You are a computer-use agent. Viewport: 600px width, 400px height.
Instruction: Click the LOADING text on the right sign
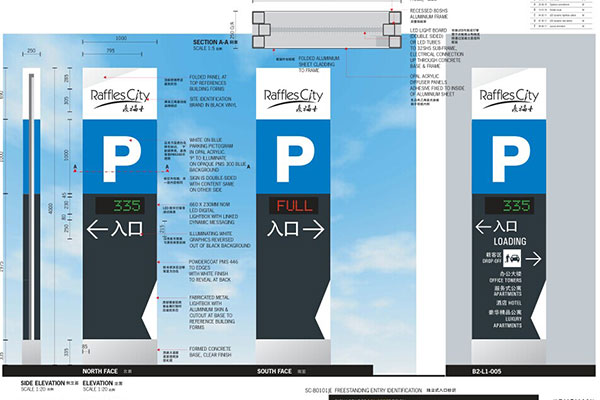pyautogui.click(x=511, y=241)
